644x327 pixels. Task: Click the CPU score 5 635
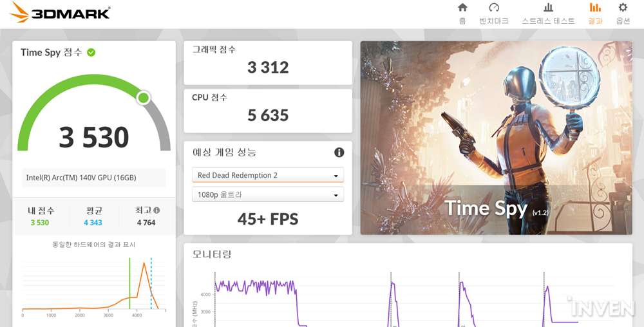coord(268,115)
